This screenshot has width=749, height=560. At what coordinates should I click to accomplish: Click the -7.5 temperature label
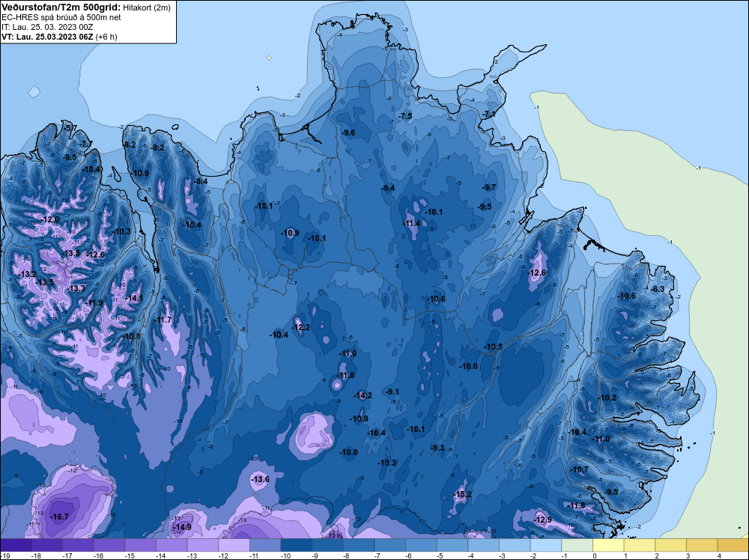pos(405,117)
